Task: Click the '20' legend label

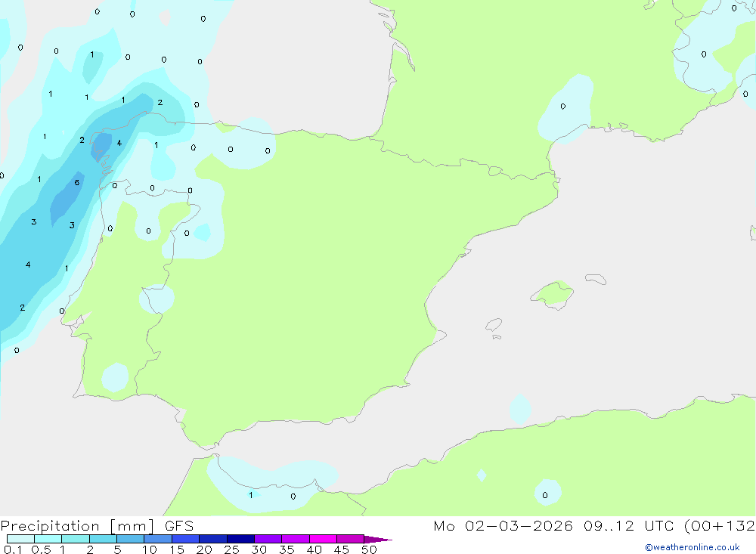Action: tap(204, 549)
